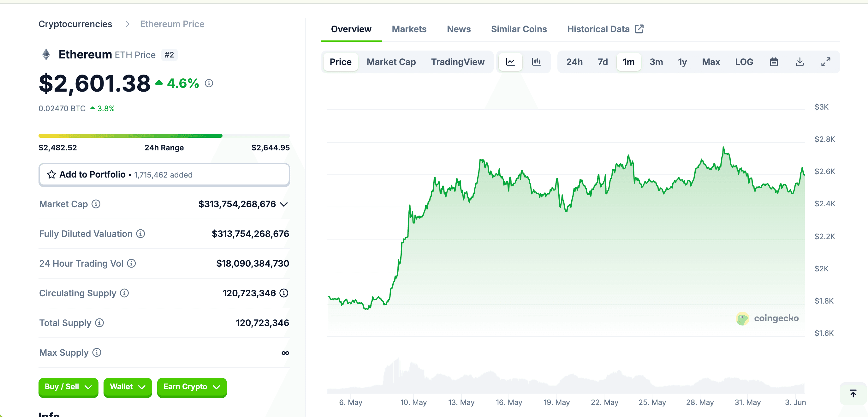Set chart range to 7d

(603, 62)
